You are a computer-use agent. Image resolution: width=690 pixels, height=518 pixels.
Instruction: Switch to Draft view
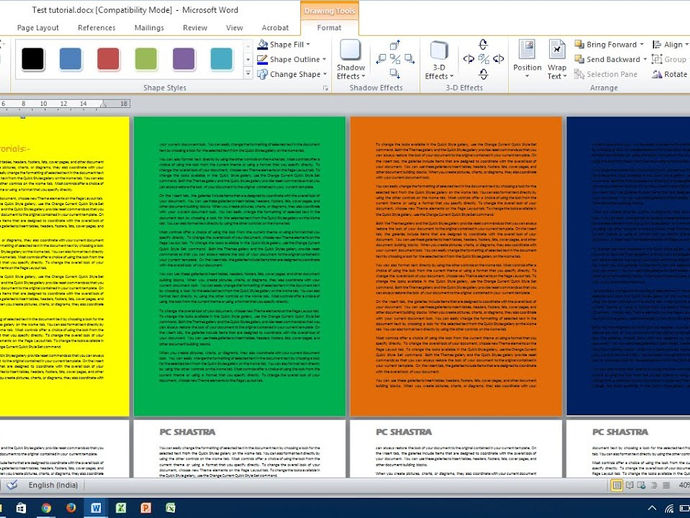coord(666,485)
